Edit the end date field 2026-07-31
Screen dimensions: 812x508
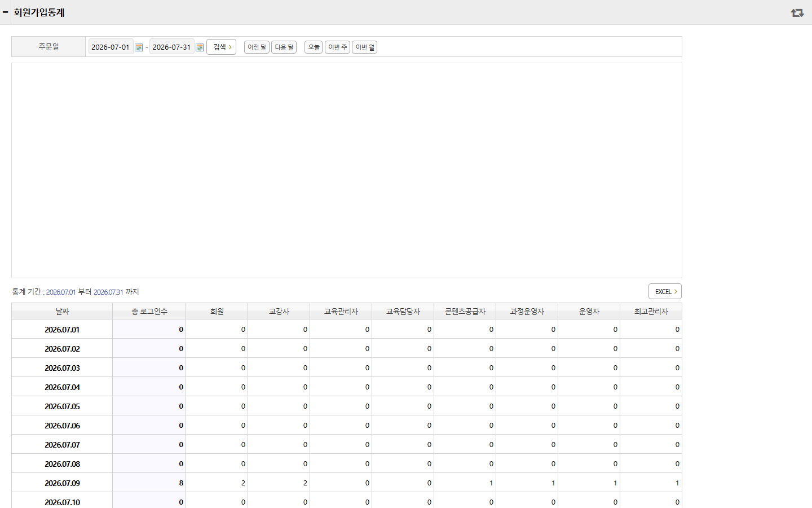point(171,47)
